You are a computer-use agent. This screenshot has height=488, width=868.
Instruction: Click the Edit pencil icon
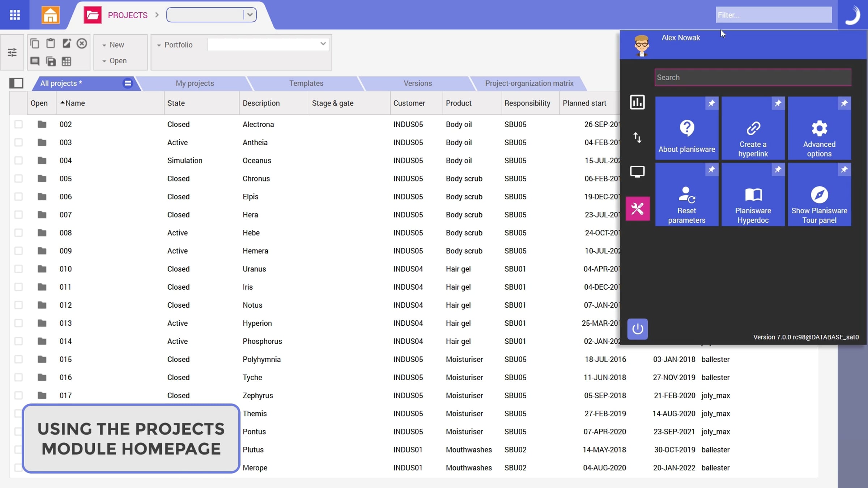pos(67,43)
